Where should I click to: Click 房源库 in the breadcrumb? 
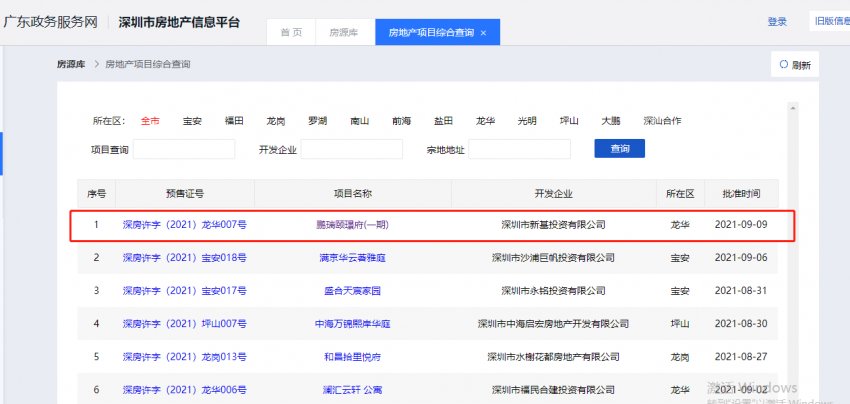click(71, 65)
